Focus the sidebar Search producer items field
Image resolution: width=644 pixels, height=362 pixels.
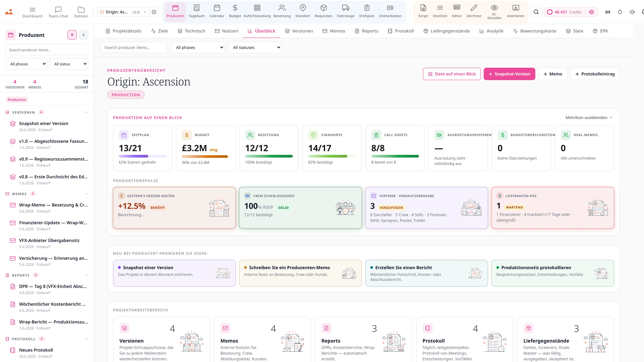tap(47, 50)
